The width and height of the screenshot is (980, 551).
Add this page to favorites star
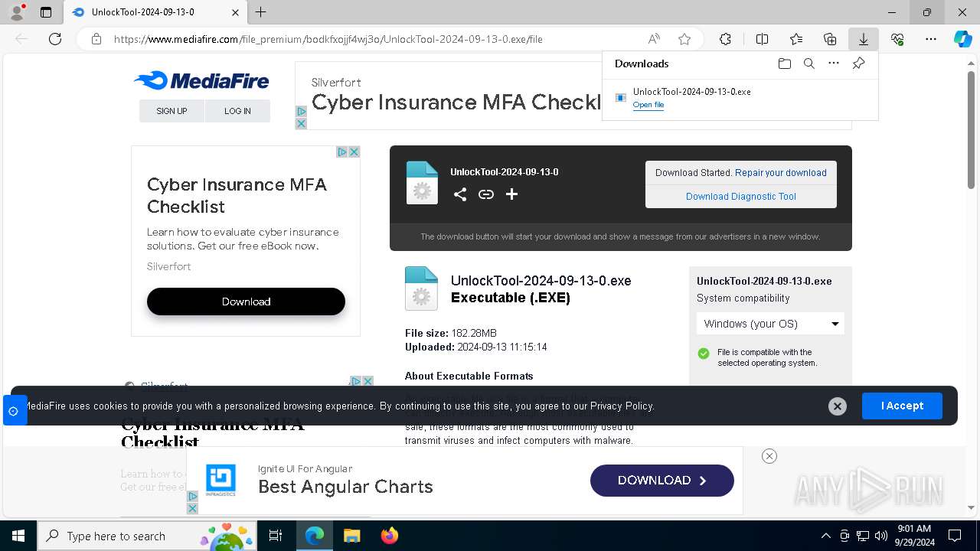tap(684, 39)
